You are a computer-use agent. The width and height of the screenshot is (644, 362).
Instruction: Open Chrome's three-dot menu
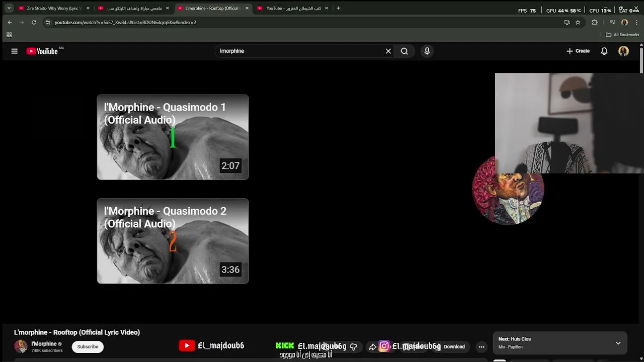click(636, 22)
